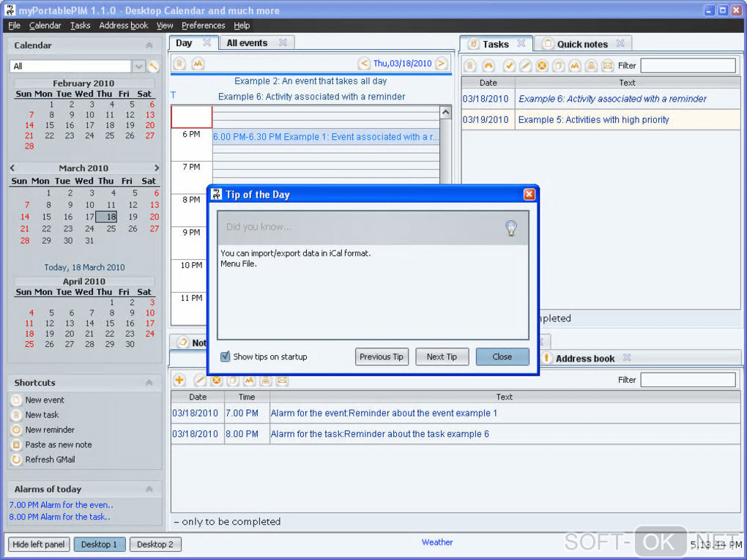Click Paste as new note shortcut
Image resolution: width=747 pixels, height=560 pixels.
pyautogui.click(x=59, y=445)
